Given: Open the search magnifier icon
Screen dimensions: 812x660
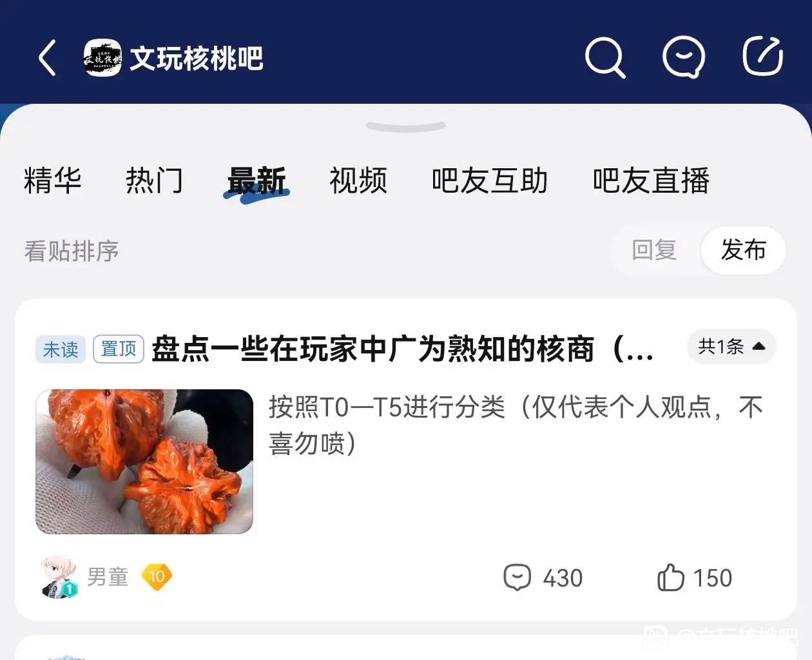Looking at the screenshot, I should pos(604,58).
